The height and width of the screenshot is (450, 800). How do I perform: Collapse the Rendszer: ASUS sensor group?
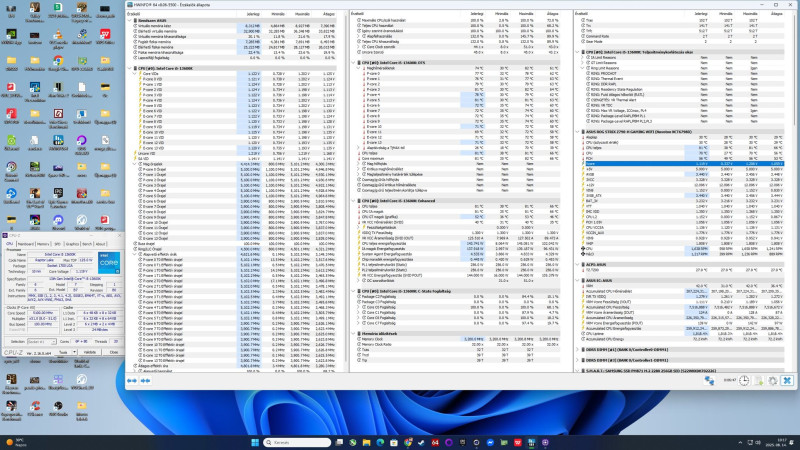[x=130, y=20]
